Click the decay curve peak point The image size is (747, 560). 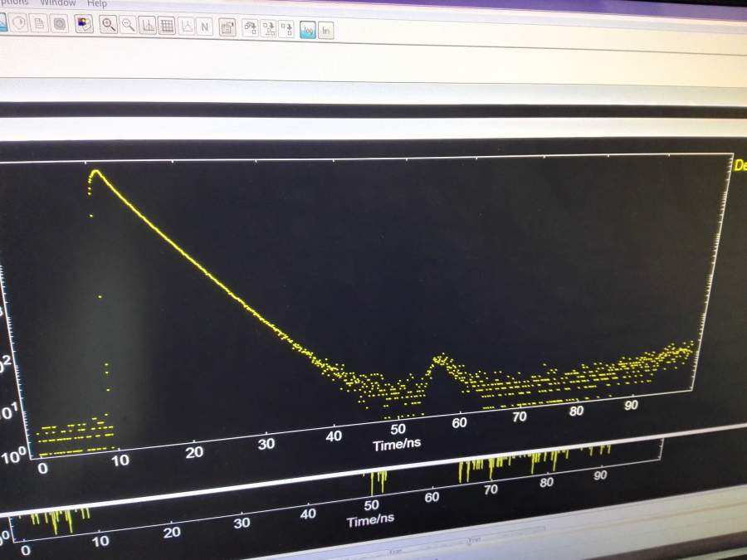coord(95,172)
